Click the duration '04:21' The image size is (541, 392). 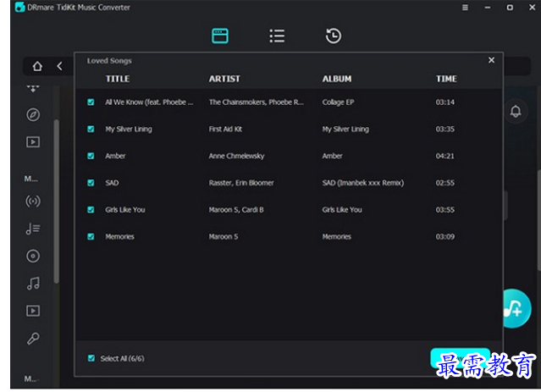[445, 156]
